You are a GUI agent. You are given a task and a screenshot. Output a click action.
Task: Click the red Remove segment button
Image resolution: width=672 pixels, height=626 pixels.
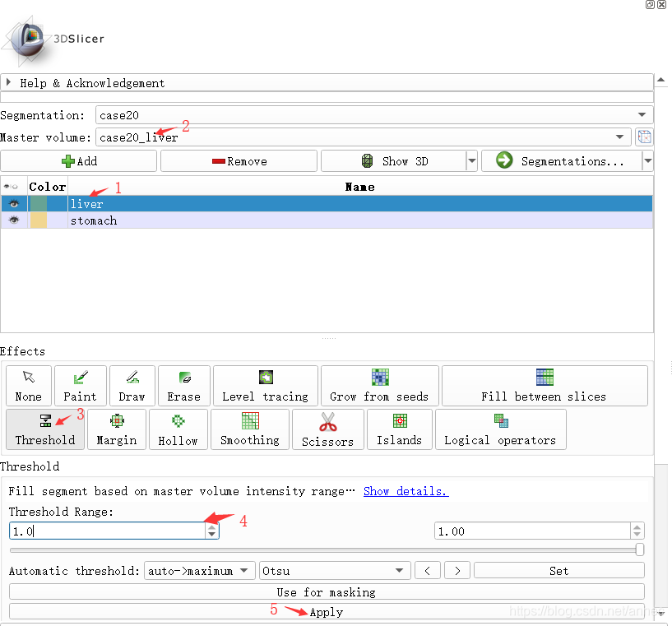pyautogui.click(x=239, y=161)
